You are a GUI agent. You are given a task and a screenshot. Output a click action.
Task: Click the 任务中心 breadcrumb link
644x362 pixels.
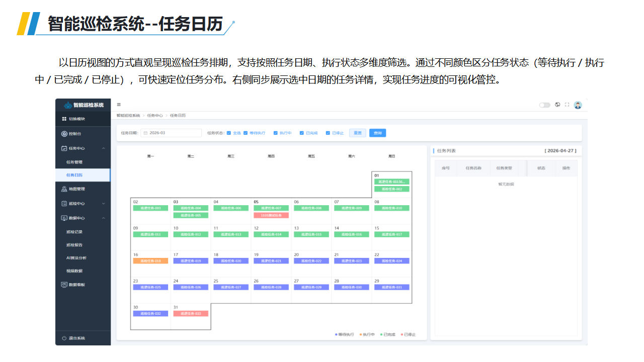[155, 116]
